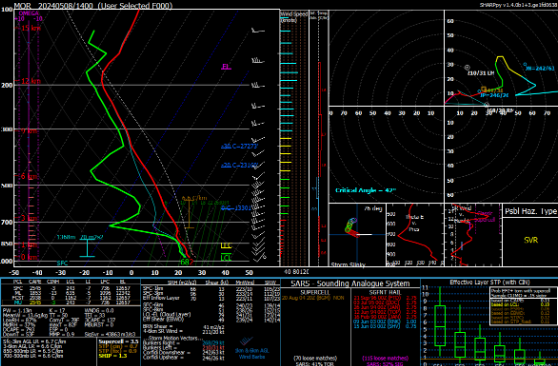This screenshot has width=558, height=366.
Task: Click the Bunkers Right storm motion value
Action: tap(214, 343)
